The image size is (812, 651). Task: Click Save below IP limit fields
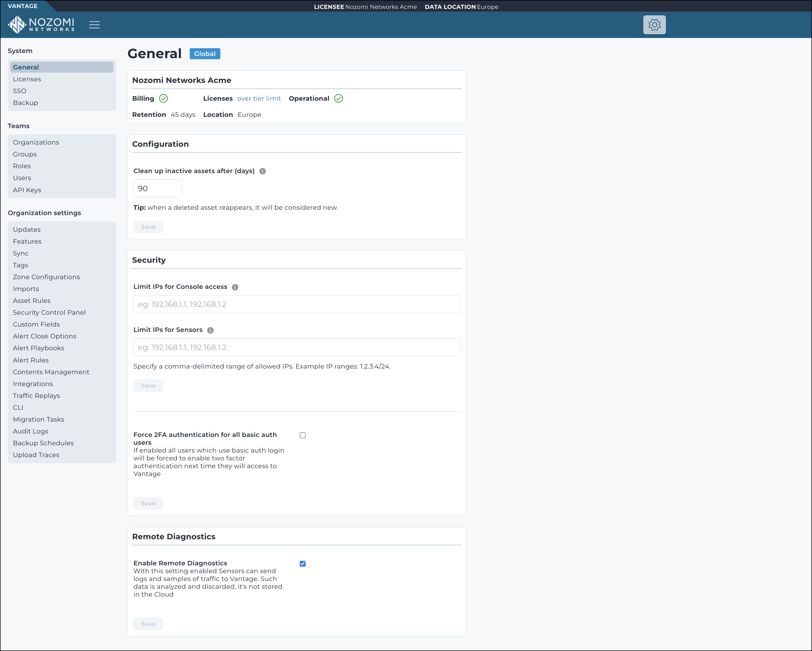(148, 386)
